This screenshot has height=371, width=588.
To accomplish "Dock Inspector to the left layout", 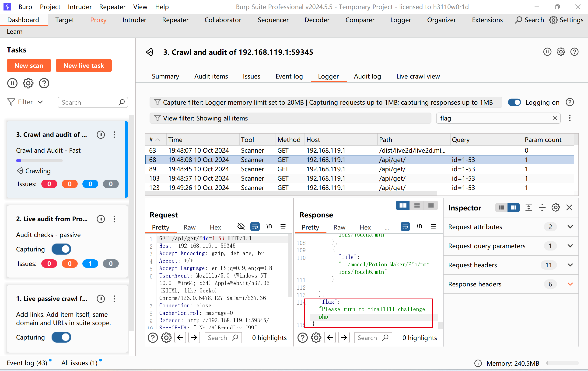I will [501, 208].
